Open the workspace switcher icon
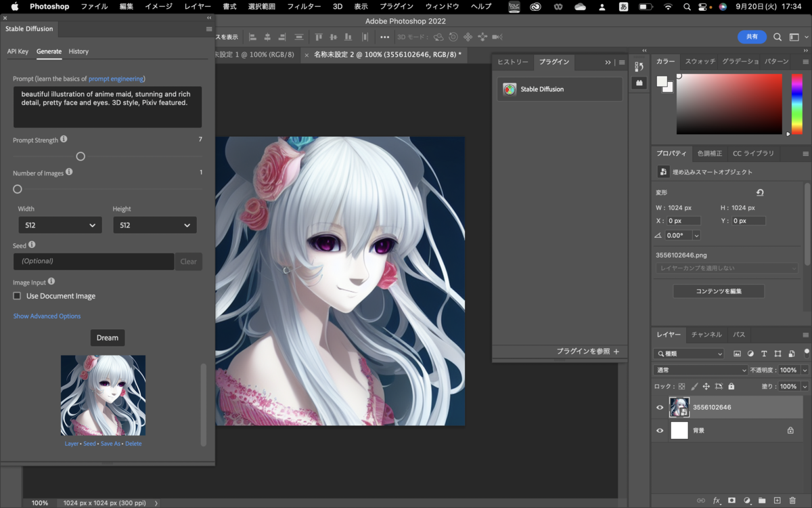The width and height of the screenshot is (812, 508). pyautogui.click(x=794, y=37)
